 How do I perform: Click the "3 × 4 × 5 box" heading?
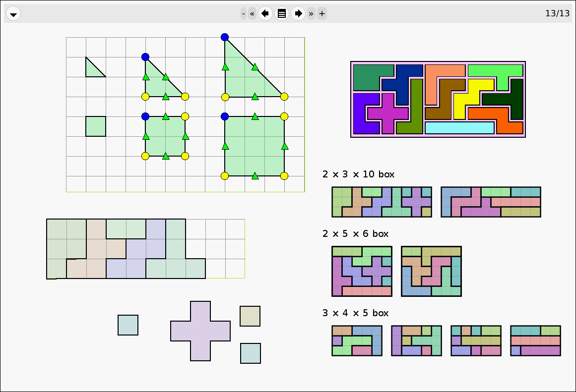point(355,313)
